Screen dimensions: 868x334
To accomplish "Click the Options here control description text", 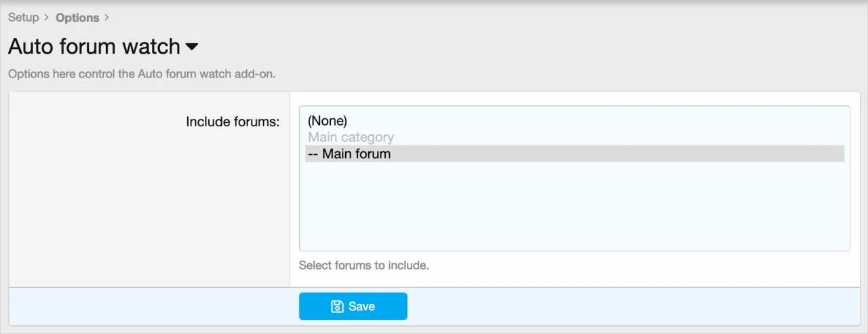I will click(142, 73).
